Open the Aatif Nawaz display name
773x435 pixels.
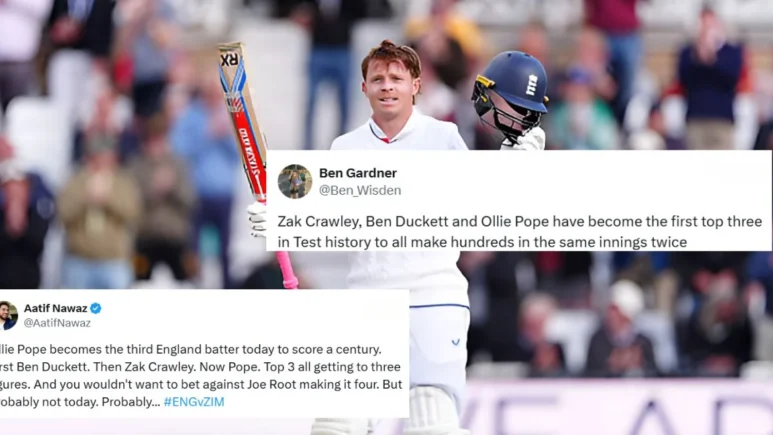(x=56, y=308)
